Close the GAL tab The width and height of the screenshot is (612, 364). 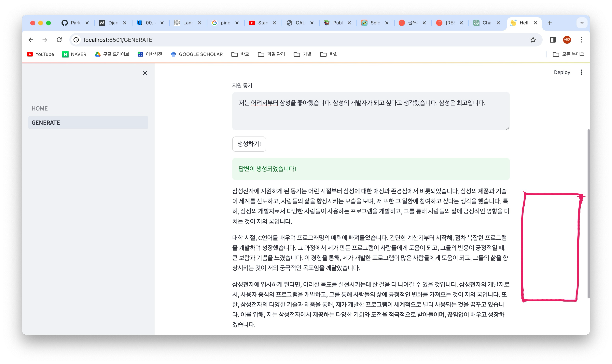coord(312,23)
